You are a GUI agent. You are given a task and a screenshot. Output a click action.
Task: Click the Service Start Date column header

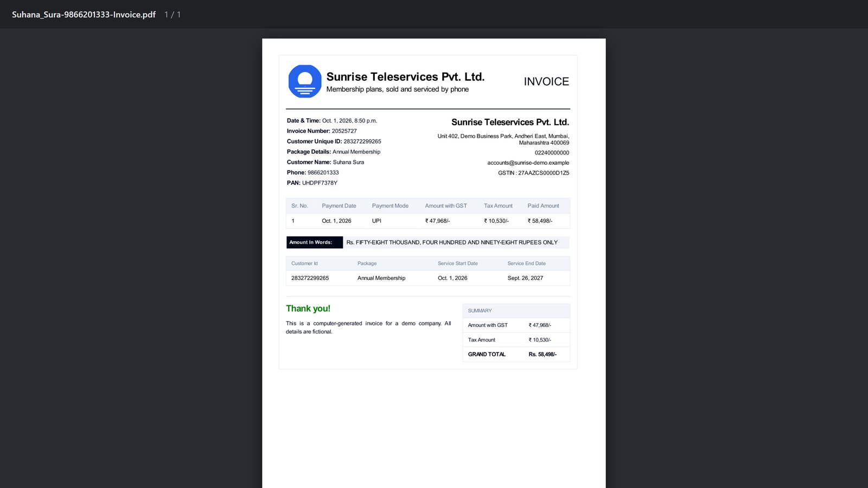click(458, 264)
